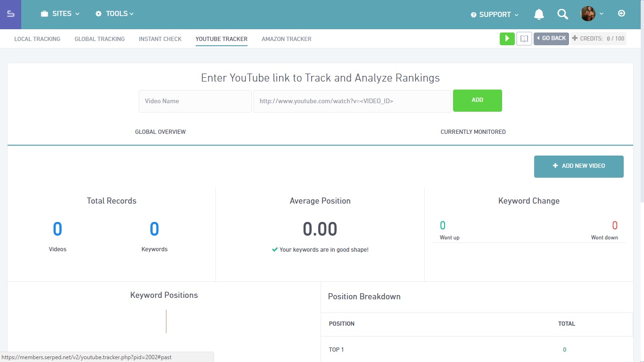Image resolution: width=644 pixels, height=362 pixels.
Task: Go to the Instant Check tab
Action: coord(160,39)
